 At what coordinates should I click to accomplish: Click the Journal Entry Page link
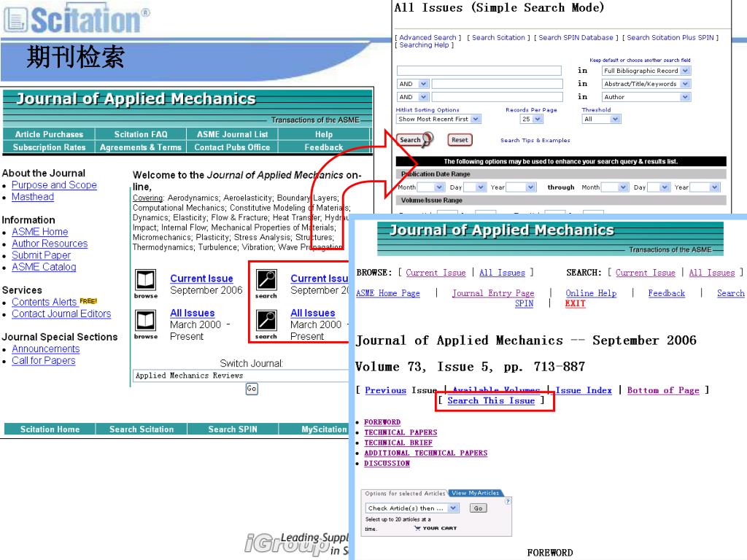tap(493, 293)
